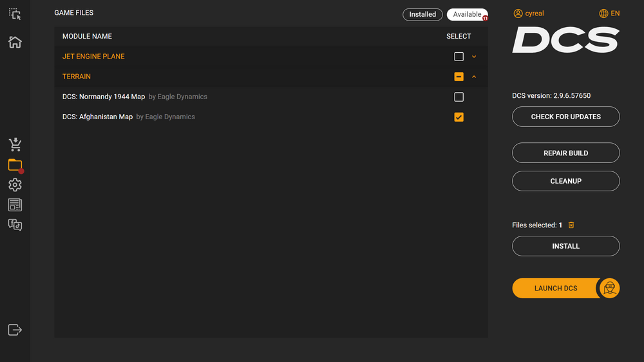Click the Install button
This screenshot has height=362, width=644.
[x=565, y=246]
